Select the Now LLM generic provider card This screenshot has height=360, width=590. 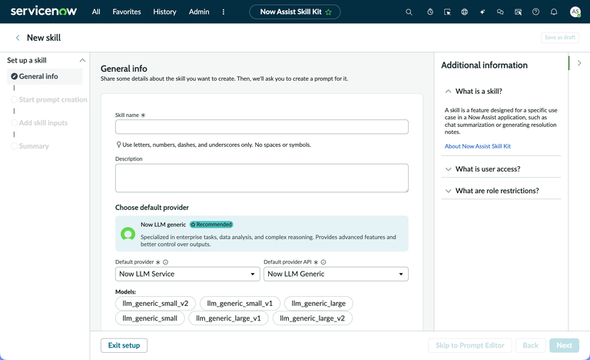click(x=262, y=234)
